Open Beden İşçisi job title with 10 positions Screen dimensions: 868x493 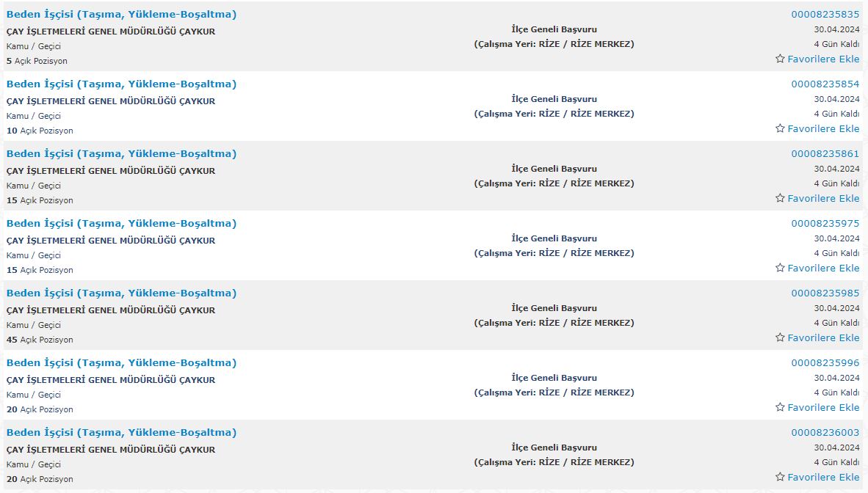pos(121,84)
